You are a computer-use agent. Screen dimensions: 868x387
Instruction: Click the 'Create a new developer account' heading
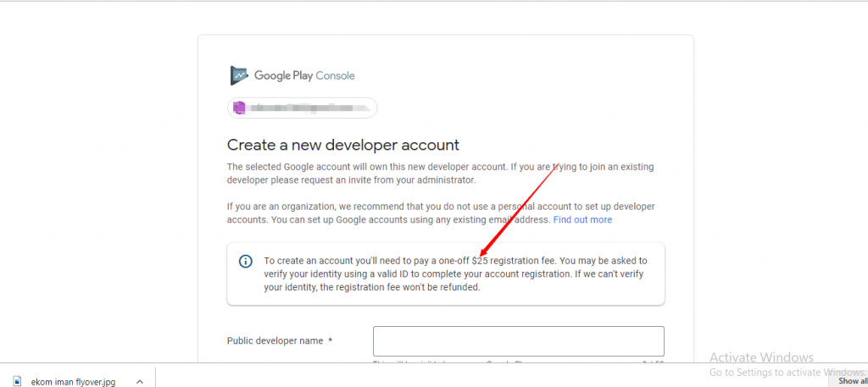(343, 145)
